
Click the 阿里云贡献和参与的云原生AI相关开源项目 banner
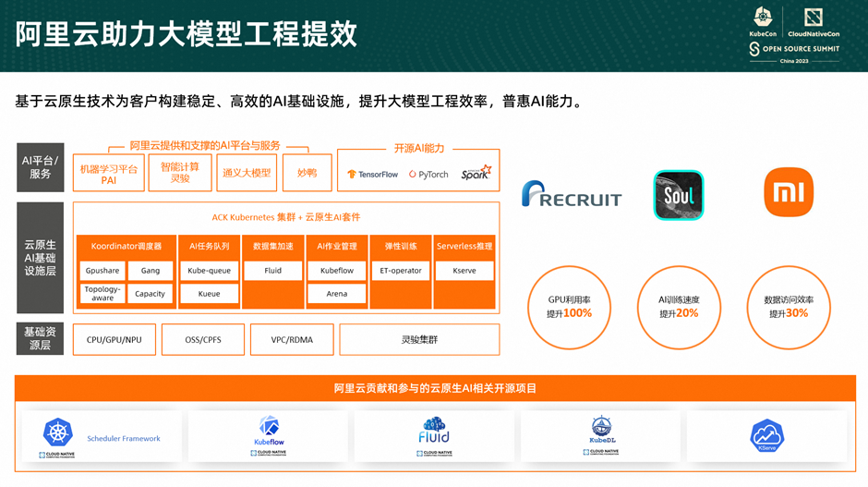pyautogui.click(x=435, y=388)
